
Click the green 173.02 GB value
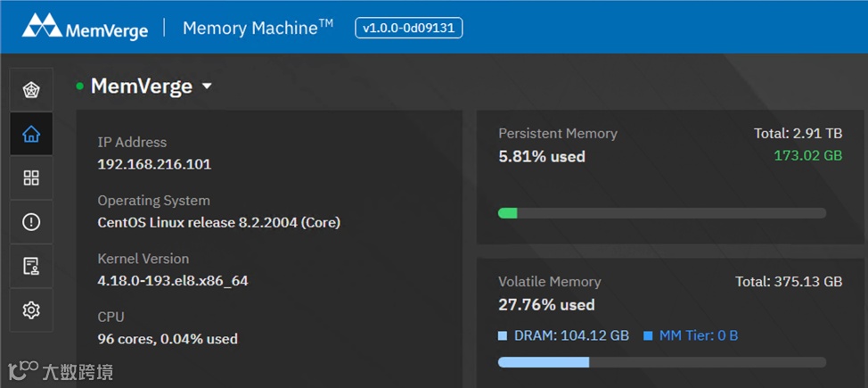[808, 156]
